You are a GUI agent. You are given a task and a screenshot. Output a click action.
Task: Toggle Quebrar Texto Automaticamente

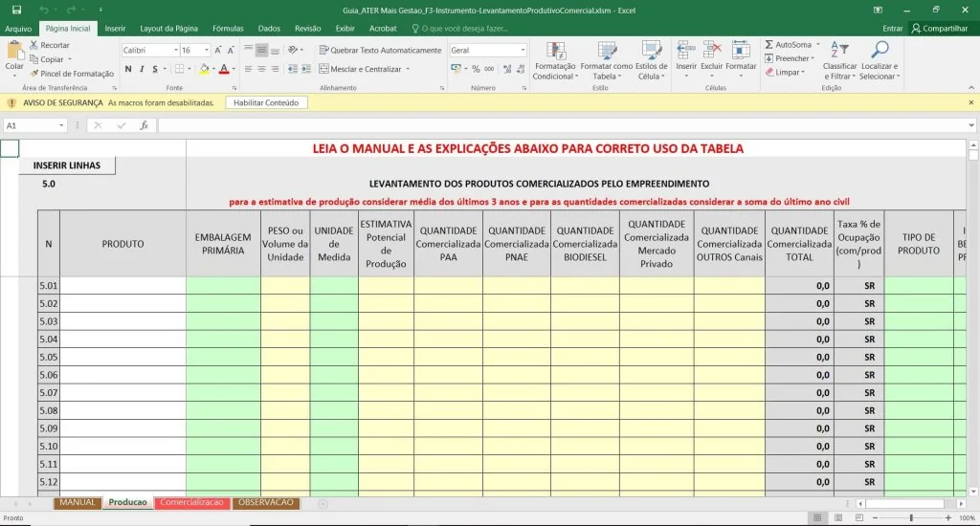pos(379,50)
